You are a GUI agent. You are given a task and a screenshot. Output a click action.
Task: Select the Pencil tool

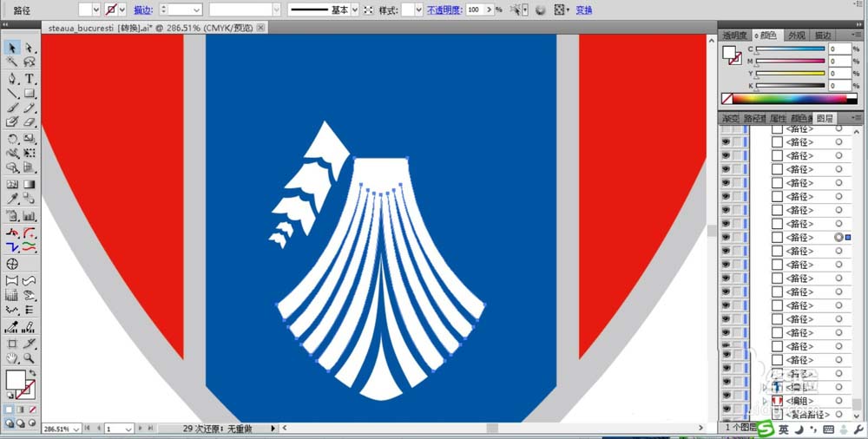[x=30, y=108]
